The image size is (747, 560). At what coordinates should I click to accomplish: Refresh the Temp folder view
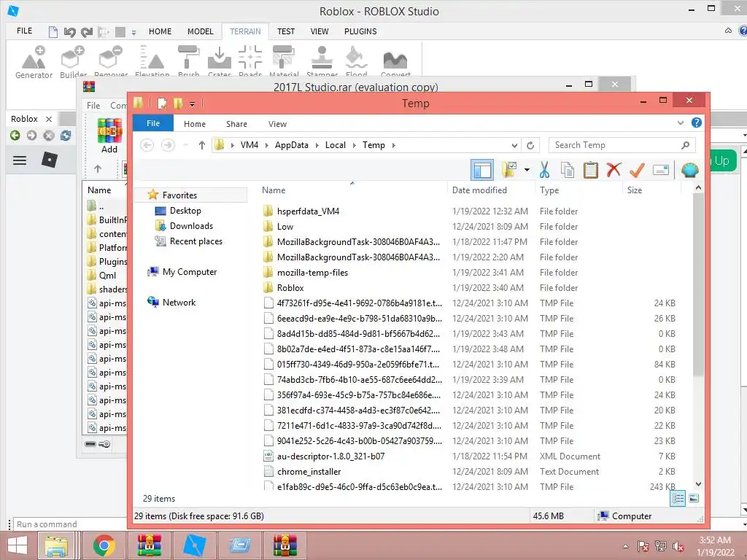(530, 145)
